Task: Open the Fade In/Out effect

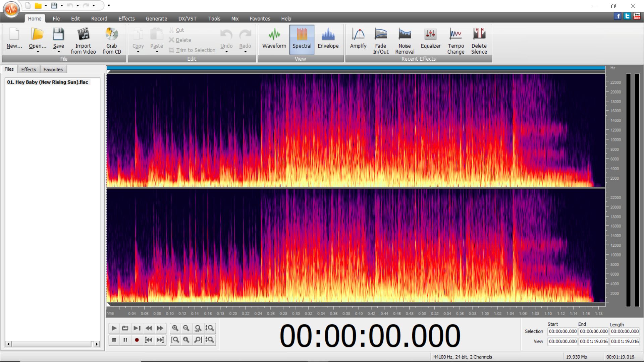Action: (x=381, y=40)
